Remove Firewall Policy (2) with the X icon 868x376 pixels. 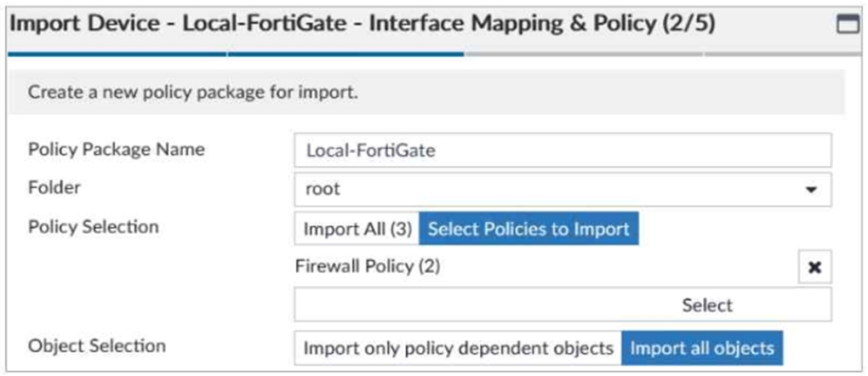click(x=814, y=267)
